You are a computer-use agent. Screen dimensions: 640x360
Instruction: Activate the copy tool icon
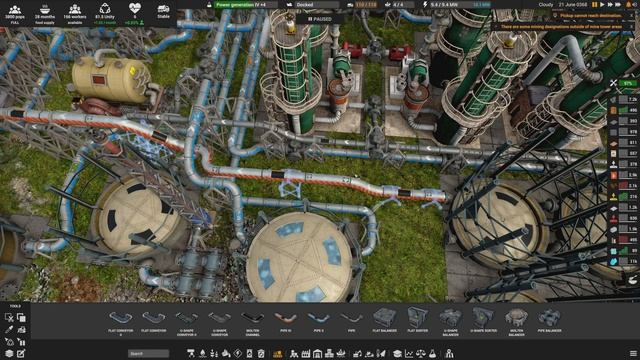21,317
